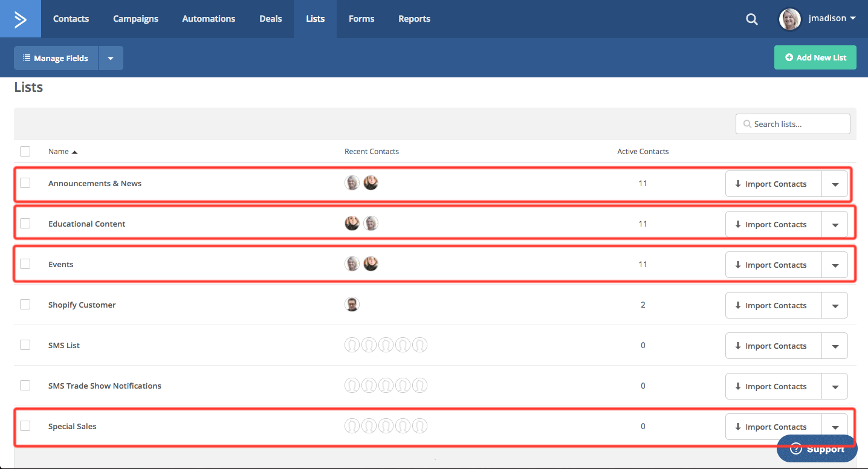
Task: Expand the Manage Fields dropdown arrow
Action: point(111,59)
